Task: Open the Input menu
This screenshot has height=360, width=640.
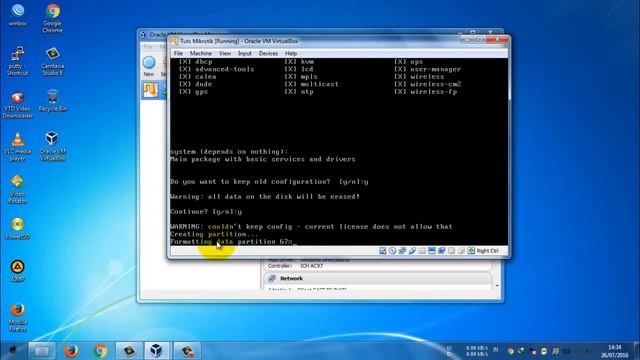Action: tap(244, 53)
